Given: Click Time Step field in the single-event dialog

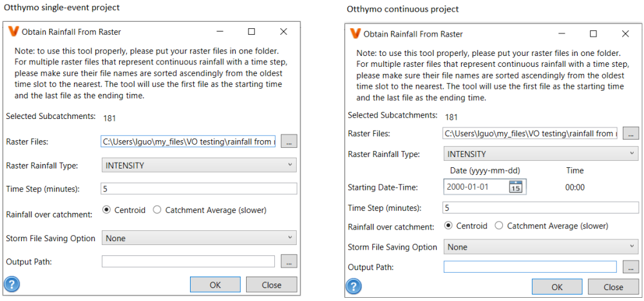Looking at the screenshot, I should [x=199, y=188].
